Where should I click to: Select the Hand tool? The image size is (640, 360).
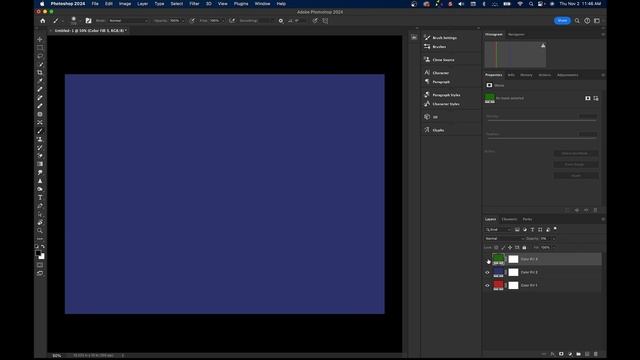[x=40, y=222]
